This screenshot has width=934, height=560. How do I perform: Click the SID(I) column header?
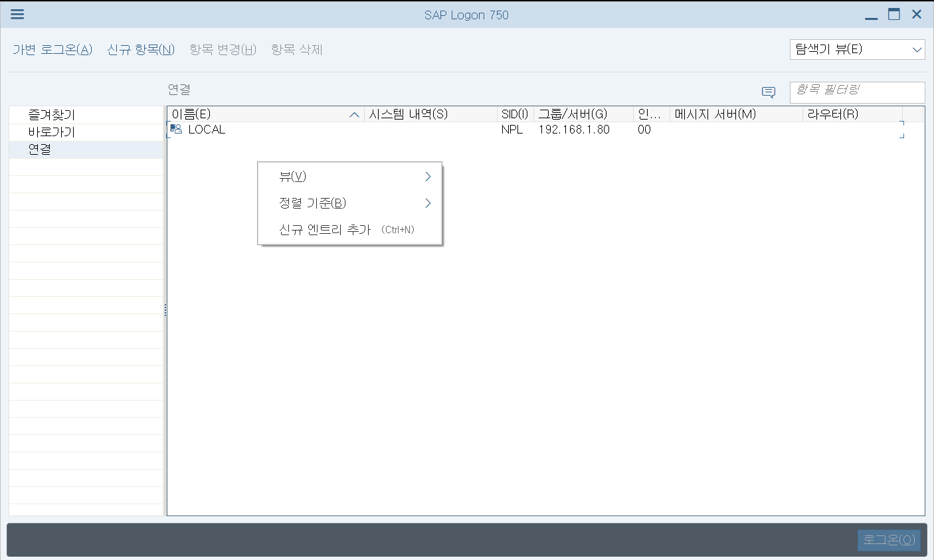[515, 114]
